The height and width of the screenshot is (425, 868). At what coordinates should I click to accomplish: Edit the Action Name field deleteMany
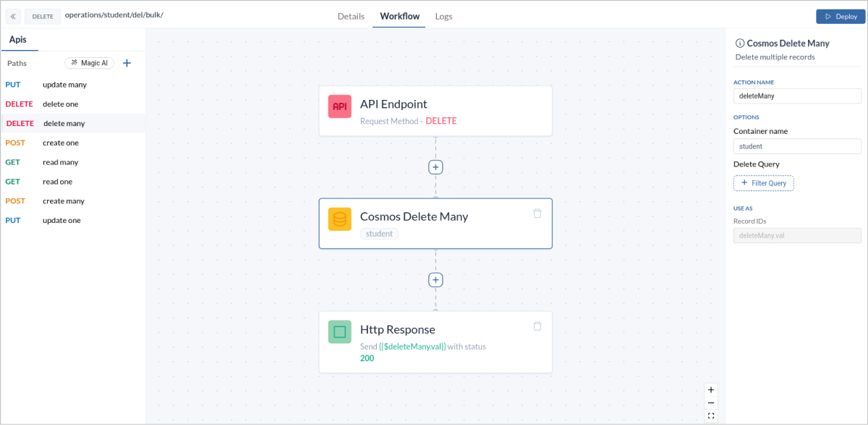tap(797, 96)
